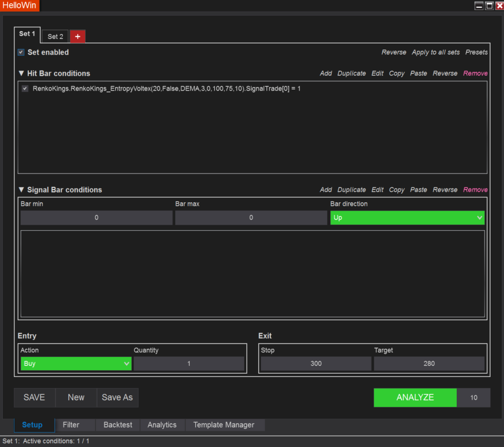Image resolution: width=504 pixels, height=447 pixels.
Task: Collapse the Hit Bar conditions section
Action: pos(21,73)
